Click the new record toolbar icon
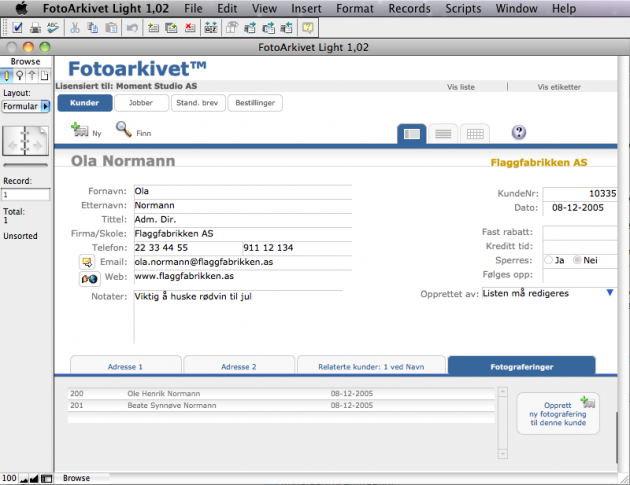Screen dimensions: 630x485 (153, 28)
